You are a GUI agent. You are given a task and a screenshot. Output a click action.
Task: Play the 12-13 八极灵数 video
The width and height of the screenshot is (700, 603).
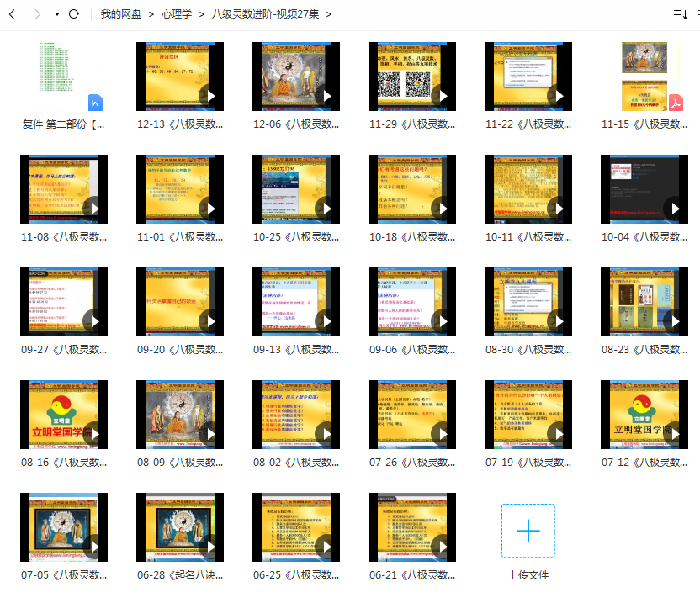180,77
